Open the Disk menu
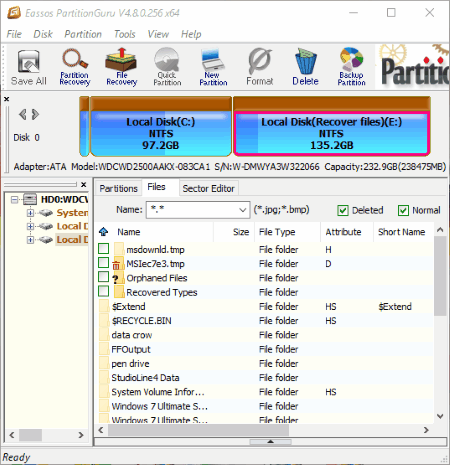Viewport: 450px width, 465px height. pos(43,34)
